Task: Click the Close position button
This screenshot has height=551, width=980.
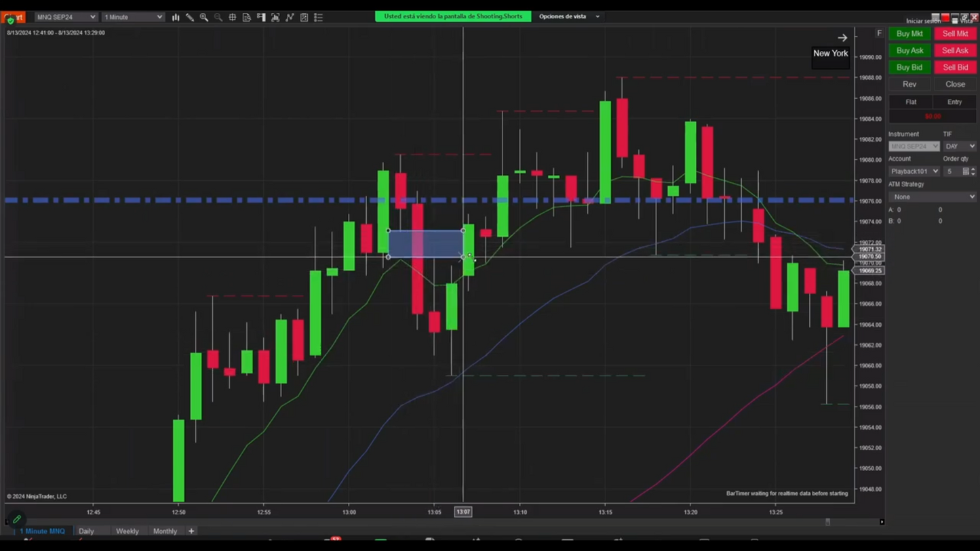Action: tap(955, 85)
